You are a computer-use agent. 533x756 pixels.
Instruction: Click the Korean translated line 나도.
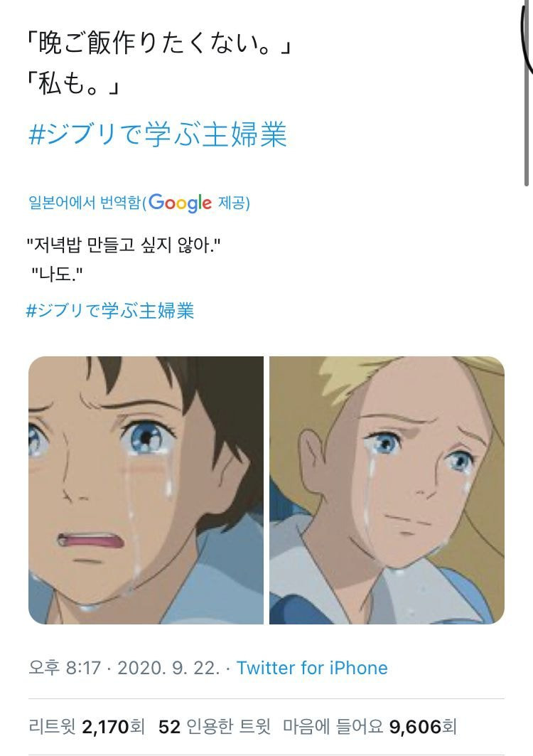click(57, 275)
